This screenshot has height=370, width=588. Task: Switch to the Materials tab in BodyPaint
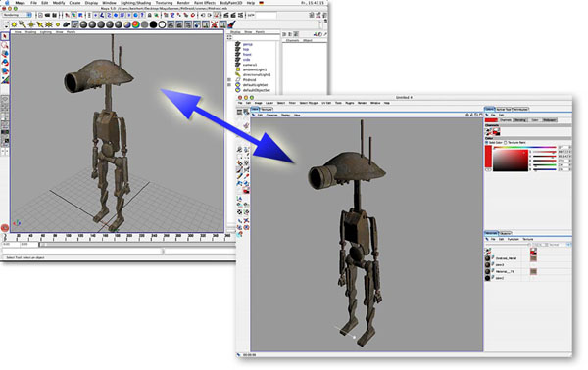[491, 233]
